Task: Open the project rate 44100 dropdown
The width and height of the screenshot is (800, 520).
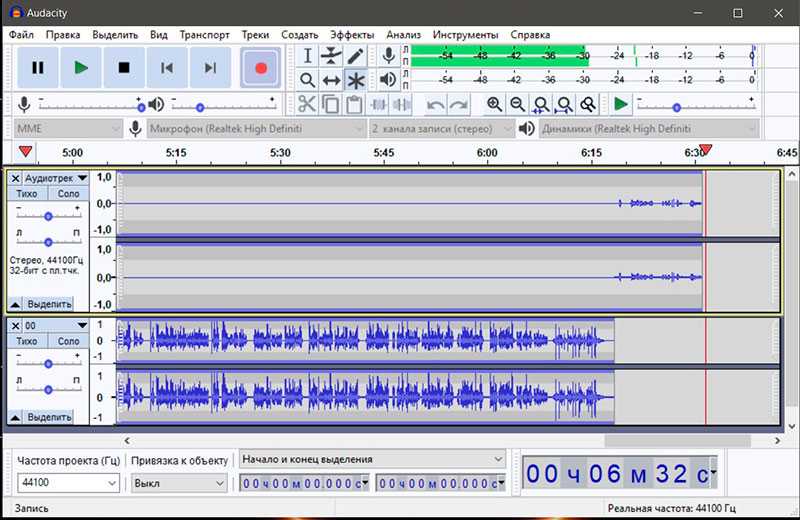Action: pos(68,483)
